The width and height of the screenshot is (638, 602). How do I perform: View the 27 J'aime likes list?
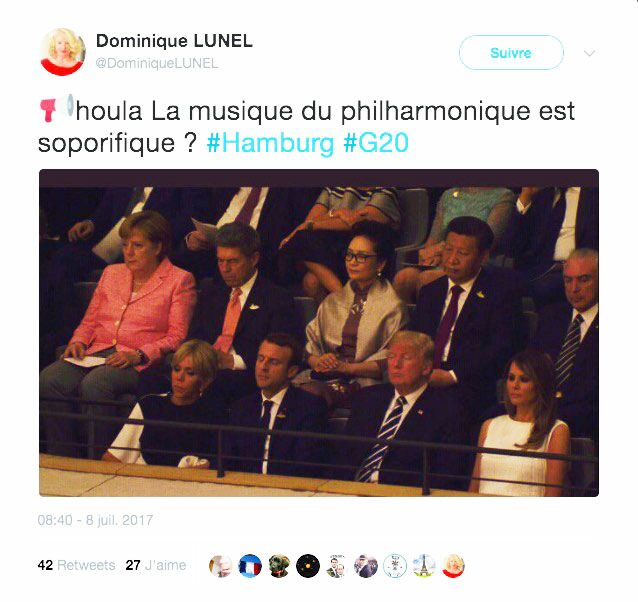pos(155,565)
